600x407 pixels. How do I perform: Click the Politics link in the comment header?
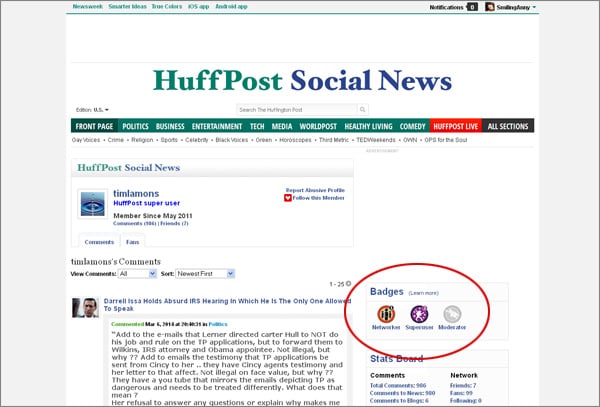click(x=218, y=324)
